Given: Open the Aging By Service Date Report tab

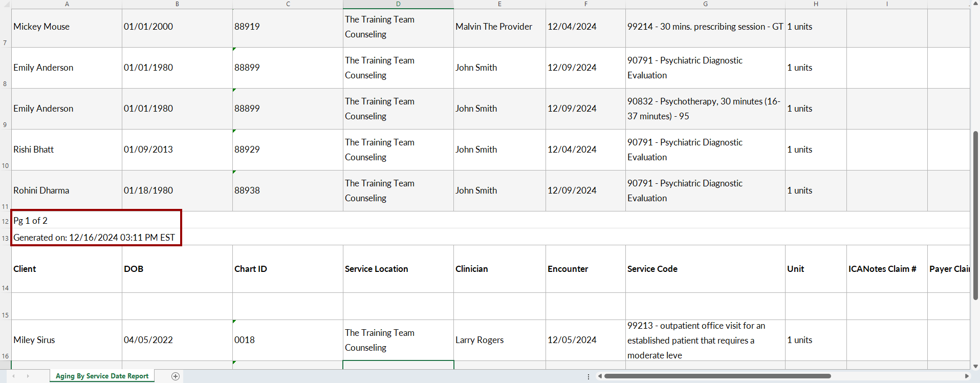Looking at the screenshot, I should pyautogui.click(x=102, y=376).
